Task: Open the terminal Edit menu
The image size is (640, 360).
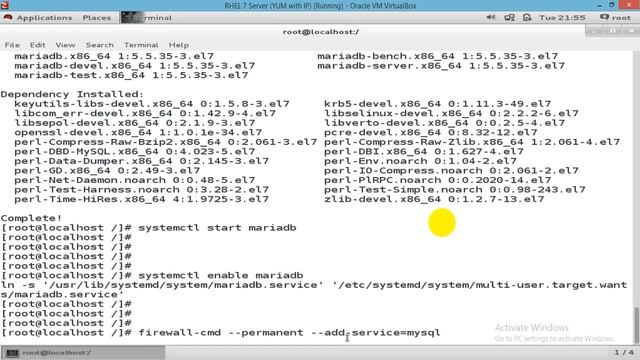Action: (x=37, y=45)
